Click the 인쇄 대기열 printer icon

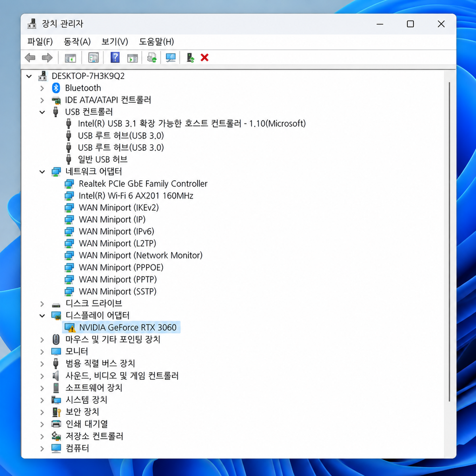tap(56, 424)
